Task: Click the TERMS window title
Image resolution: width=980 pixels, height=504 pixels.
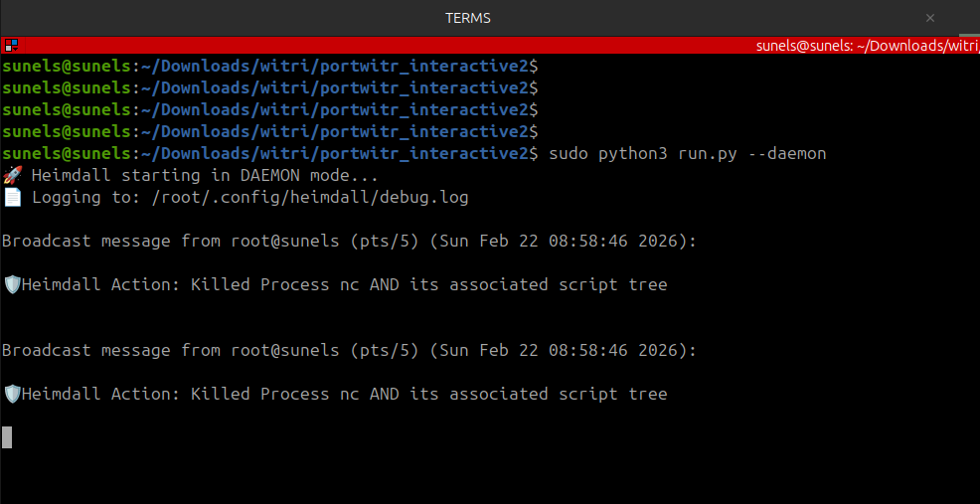Action: (x=467, y=18)
